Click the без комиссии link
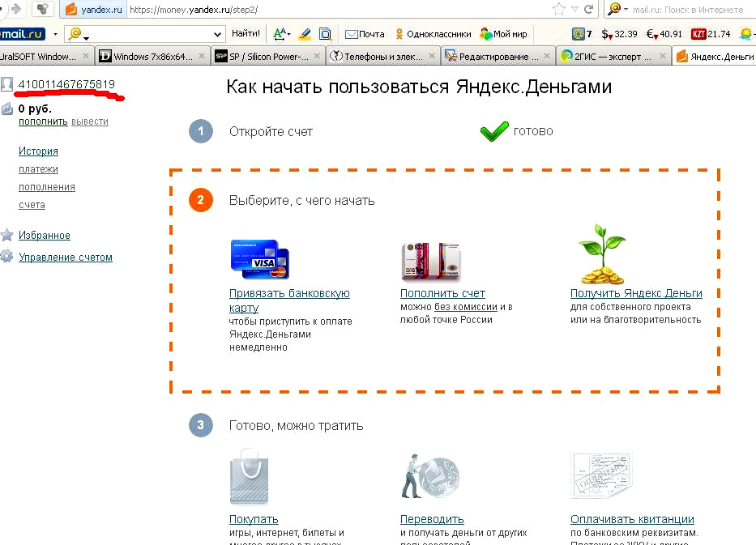This screenshot has height=545, width=756. 466,307
